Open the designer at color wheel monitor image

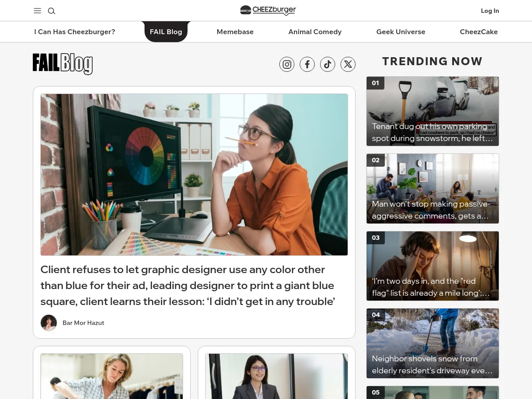coord(194,175)
